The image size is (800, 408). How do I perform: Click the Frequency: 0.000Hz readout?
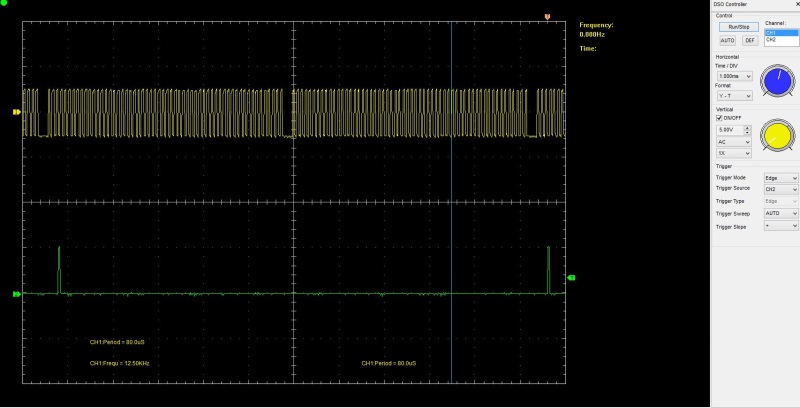[596, 30]
